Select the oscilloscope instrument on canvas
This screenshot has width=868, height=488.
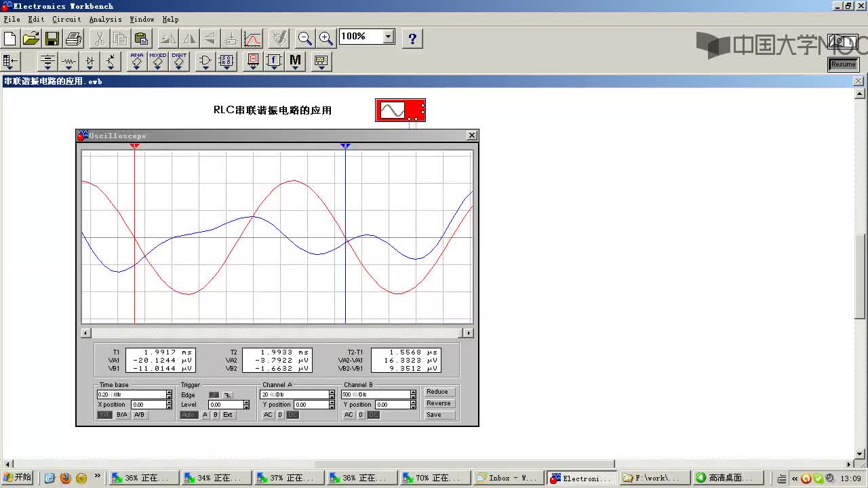pyautogui.click(x=400, y=110)
